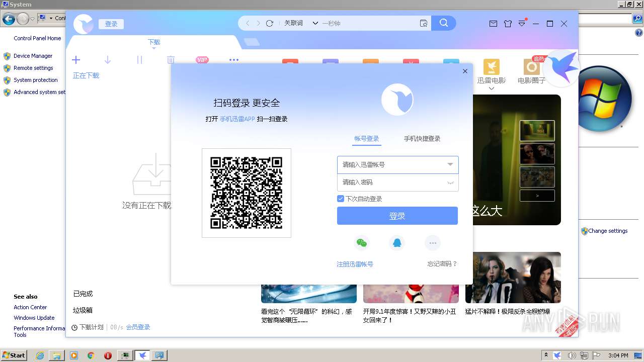This screenshot has height=362, width=644.
Task: Click the start download arrow icon
Action: 107,60
